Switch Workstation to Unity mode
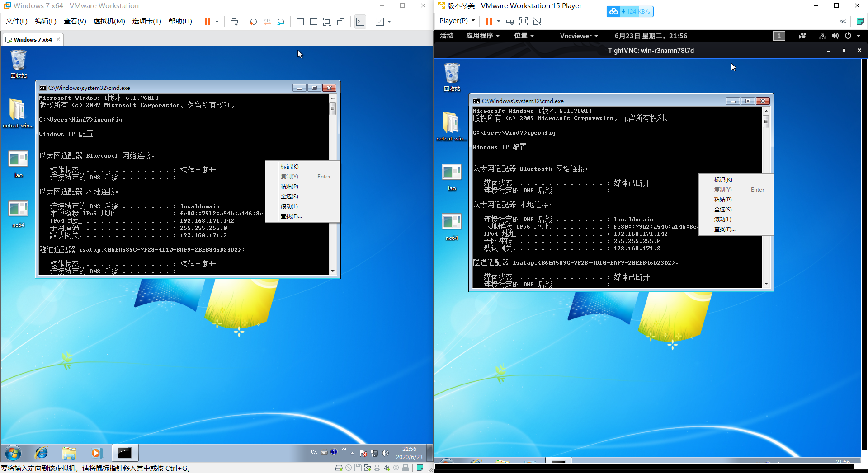This screenshot has height=473, width=868. [x=341, y=22]
